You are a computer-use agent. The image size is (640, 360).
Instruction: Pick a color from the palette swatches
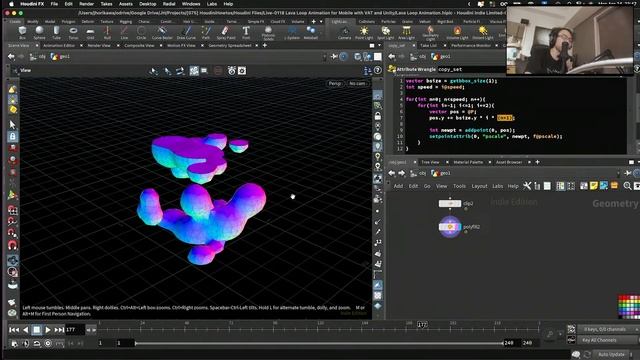[x=629, y=307]
